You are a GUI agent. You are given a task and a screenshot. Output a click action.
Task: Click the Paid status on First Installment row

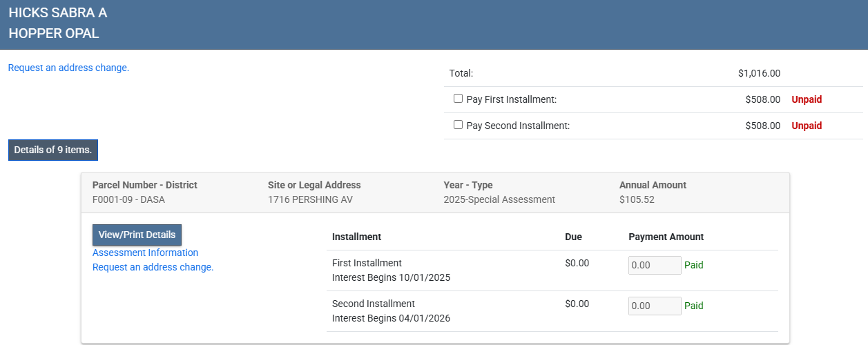pos(693,265)
